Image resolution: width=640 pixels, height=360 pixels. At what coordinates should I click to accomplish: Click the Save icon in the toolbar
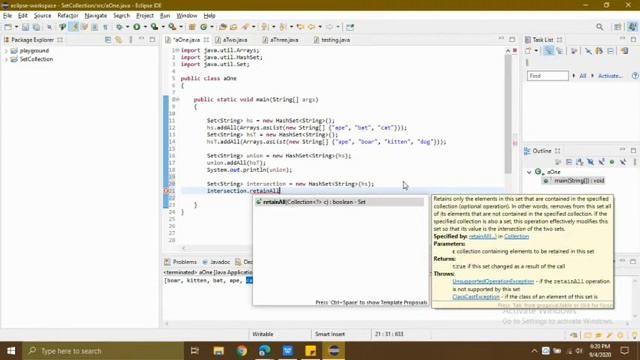[x=25, y=27]
